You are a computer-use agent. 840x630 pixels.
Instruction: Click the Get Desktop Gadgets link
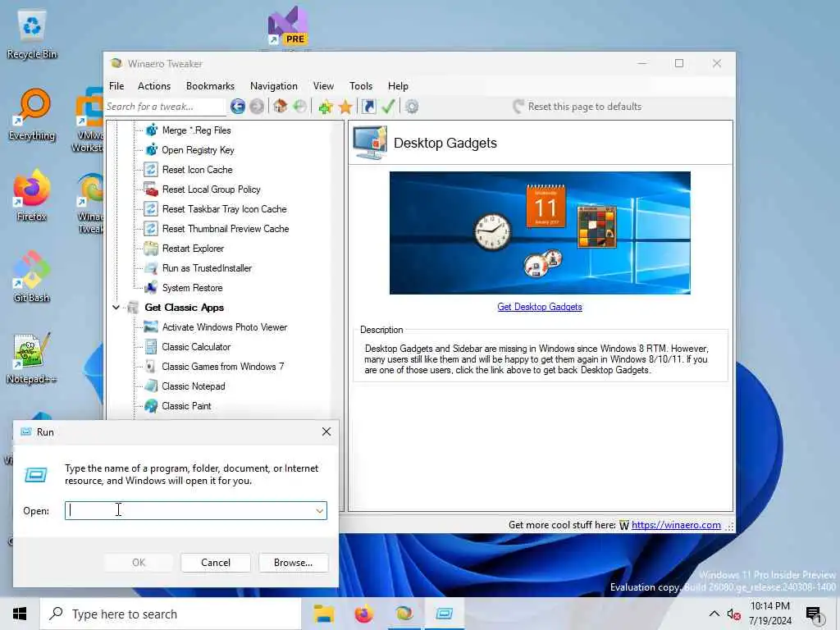[540, 307]
